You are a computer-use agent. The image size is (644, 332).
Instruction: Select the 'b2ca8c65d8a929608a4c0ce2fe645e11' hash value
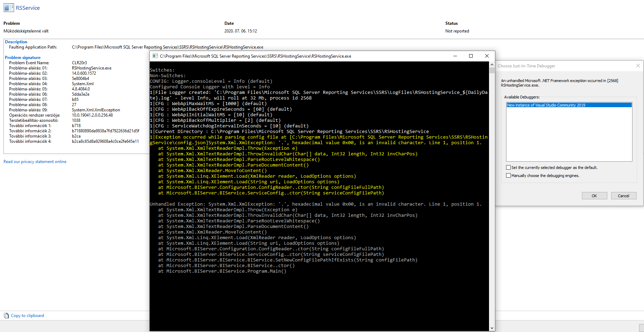105,141
